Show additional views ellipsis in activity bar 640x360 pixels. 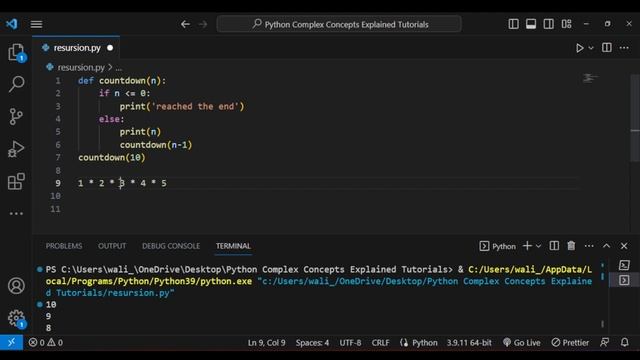pyautogui.click(x=16, y=213)
